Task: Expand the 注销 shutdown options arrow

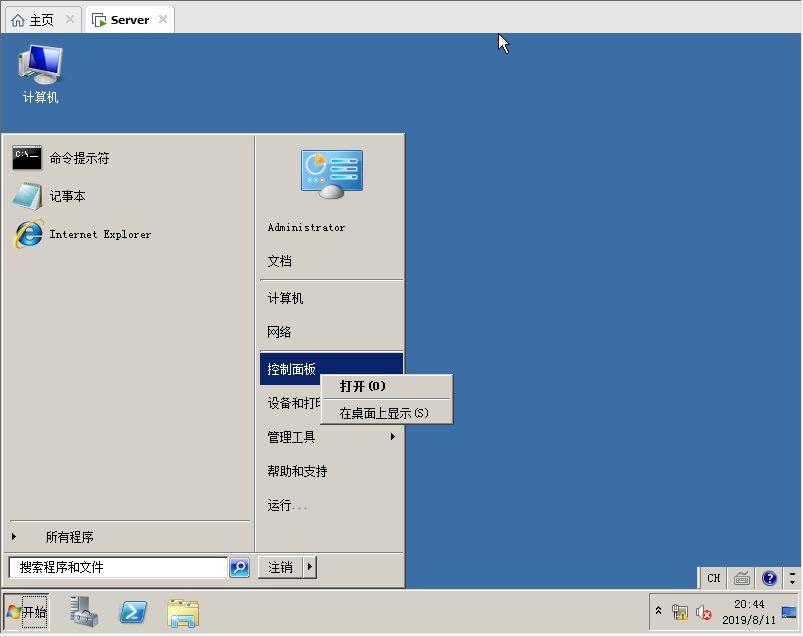Action: click(x=310, y=567)
